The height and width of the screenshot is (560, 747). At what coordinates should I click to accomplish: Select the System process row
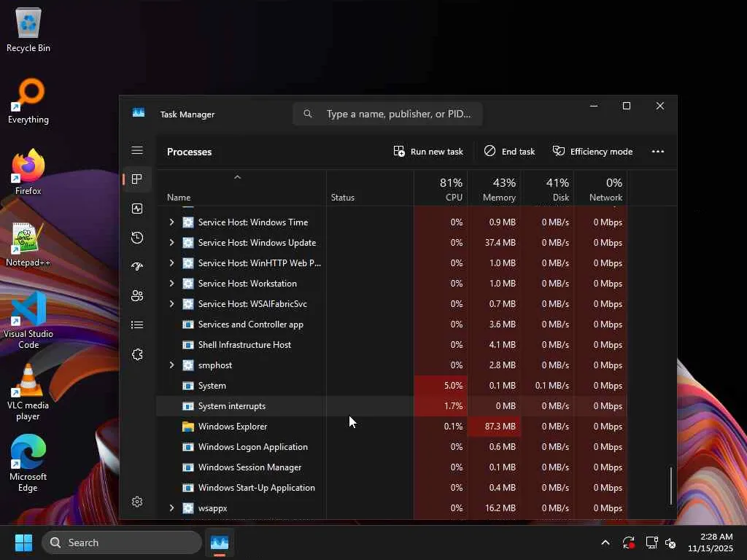pos(392,386)
